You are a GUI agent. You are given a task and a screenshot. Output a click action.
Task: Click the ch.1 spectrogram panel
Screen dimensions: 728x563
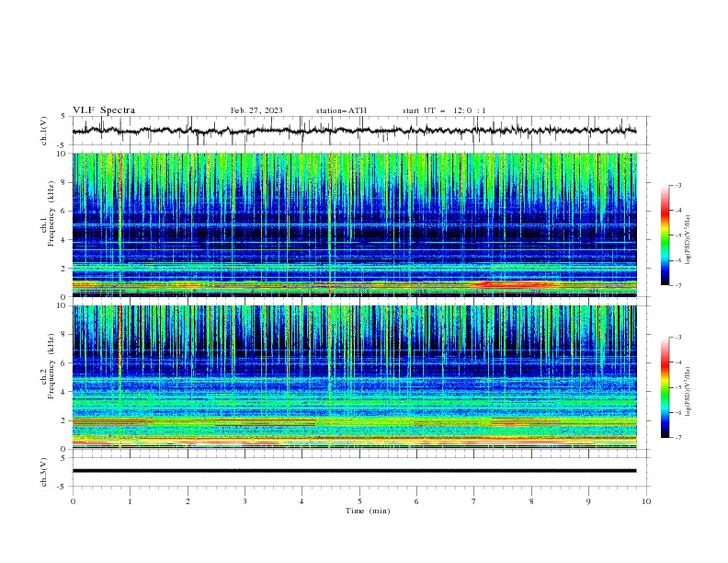[354, 224]
